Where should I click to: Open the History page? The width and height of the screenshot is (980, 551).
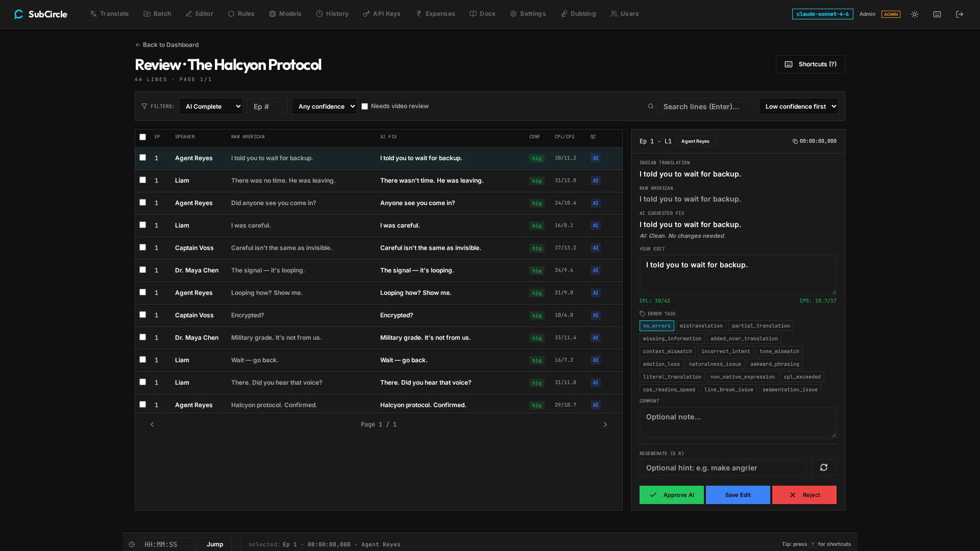332,14
